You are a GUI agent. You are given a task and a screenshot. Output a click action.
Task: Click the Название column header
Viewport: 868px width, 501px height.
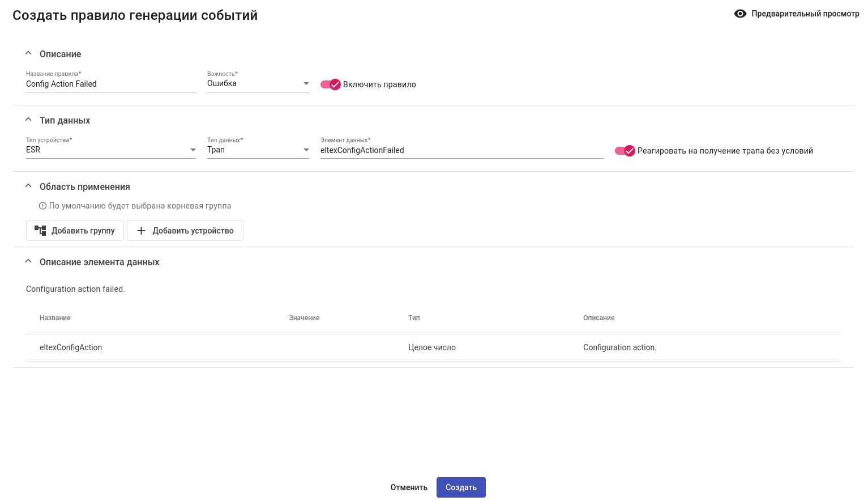(55, 318)
